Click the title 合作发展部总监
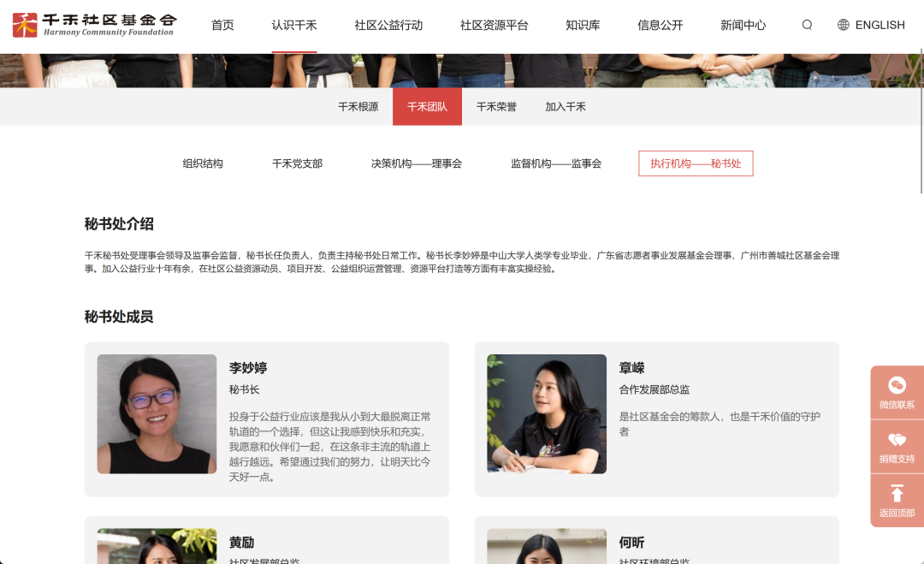The height and width of the screenshot is (564, 924). click(x=654, y=389)
